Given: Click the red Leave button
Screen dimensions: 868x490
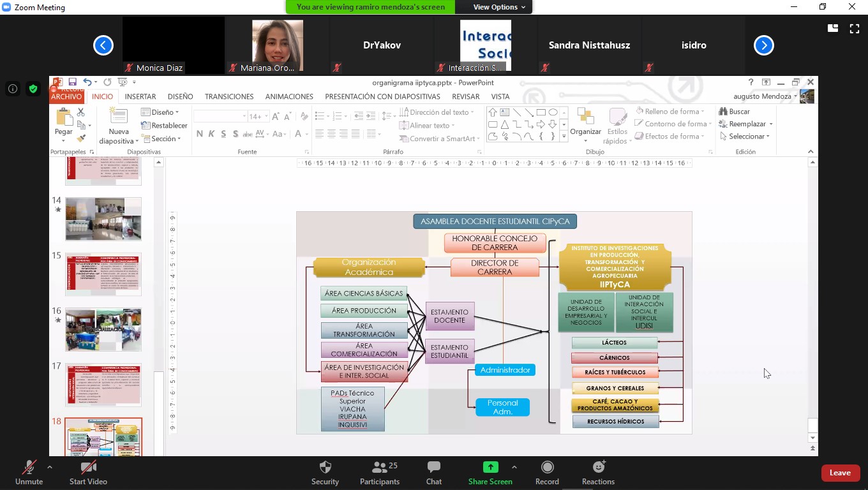Looking at the screenshot, I should [x=839, y=473].
